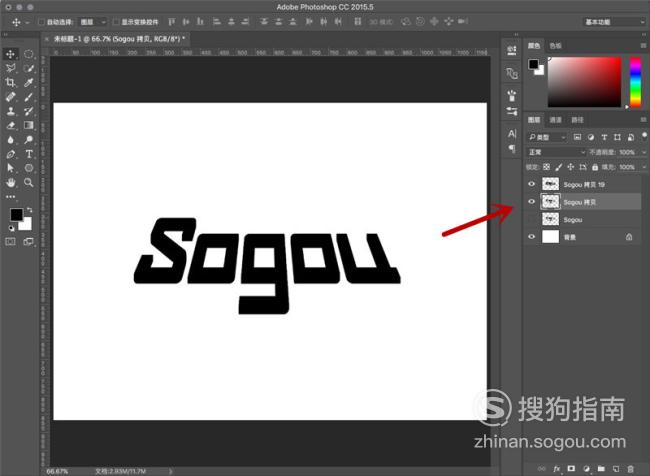The height and width of the screenshot is (476, 650).
Task: Select the Move tool in toolbox
Action: point(10,54)
